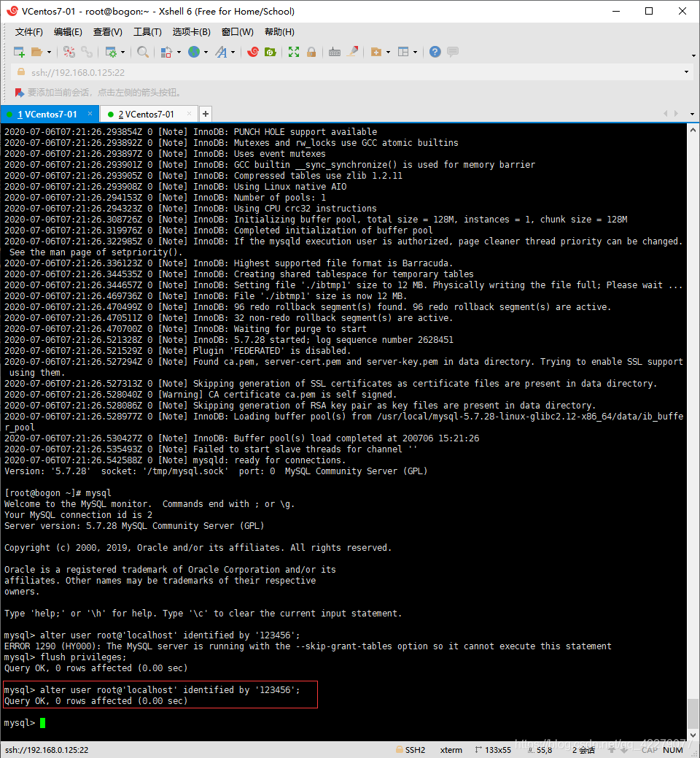Click the red flag add-session arrow button
This screenshot has height=758, width=700.
tap(20, 93)
